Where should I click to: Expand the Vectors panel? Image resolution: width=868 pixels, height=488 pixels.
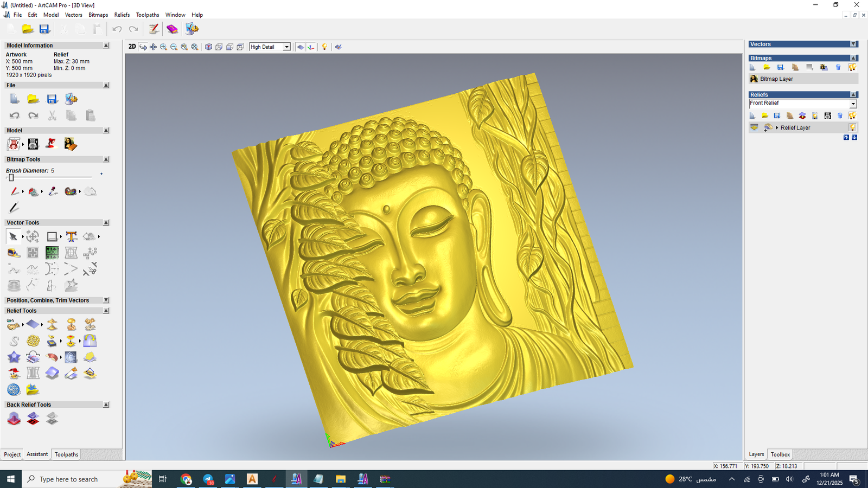pos(853,44)
